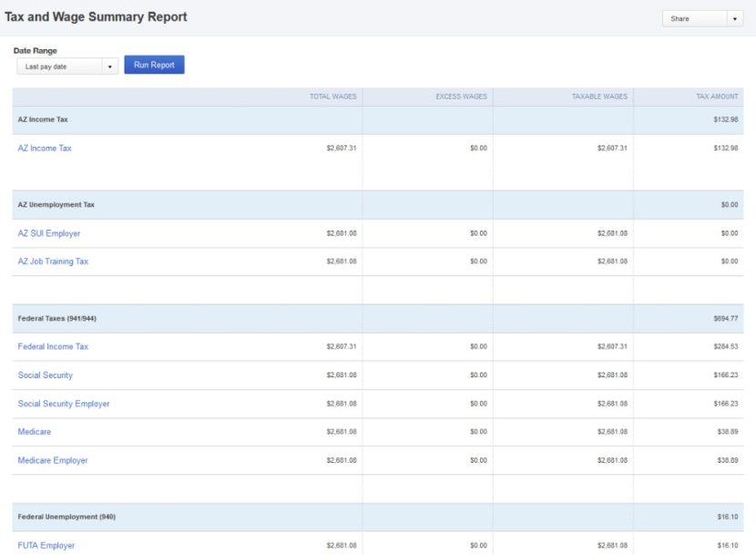This screenshot has height=555, width=756.
Task: Open the AZ Job Training Tax details
Action: 51,261
